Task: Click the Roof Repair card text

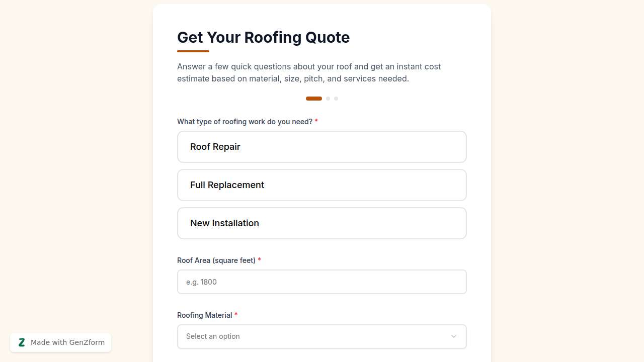Action: (215, 146)
